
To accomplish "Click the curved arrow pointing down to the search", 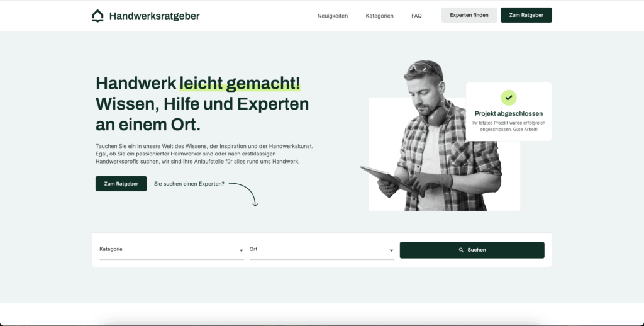I will [248, 194].
